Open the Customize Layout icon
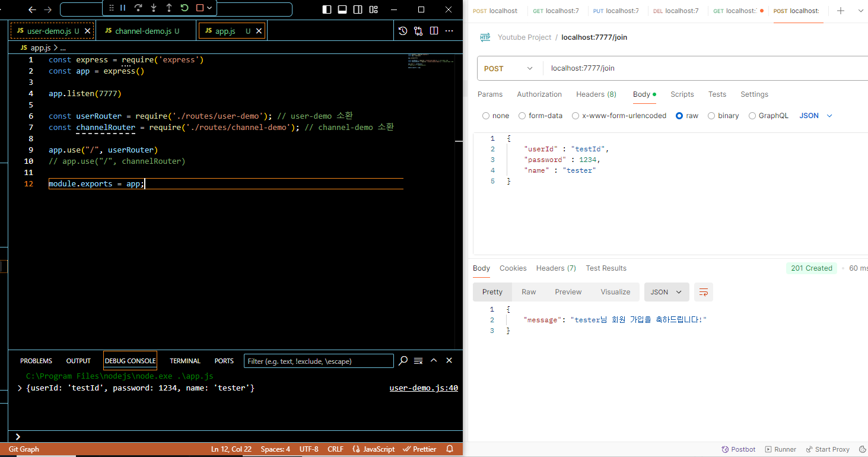 (373, 9)
